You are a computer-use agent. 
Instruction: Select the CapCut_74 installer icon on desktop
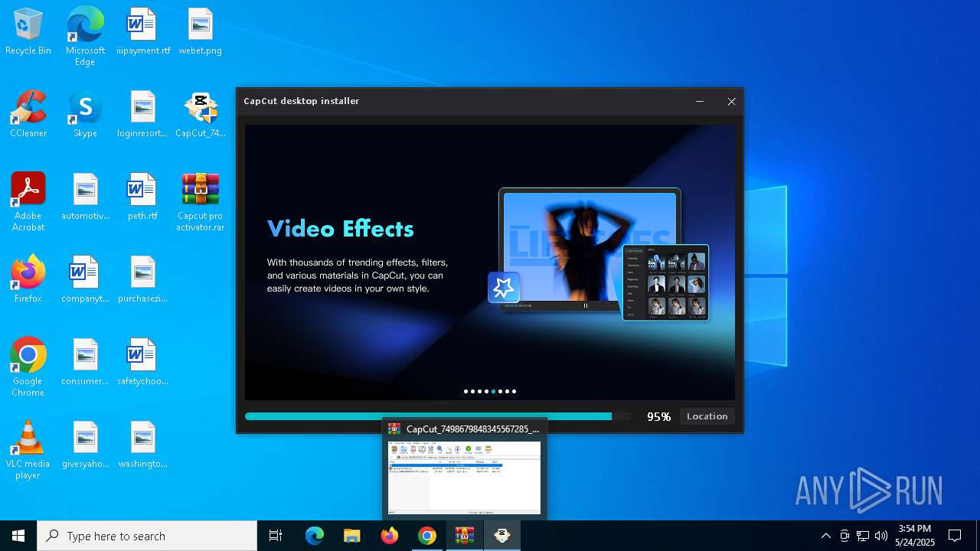[x=200, y=114]
